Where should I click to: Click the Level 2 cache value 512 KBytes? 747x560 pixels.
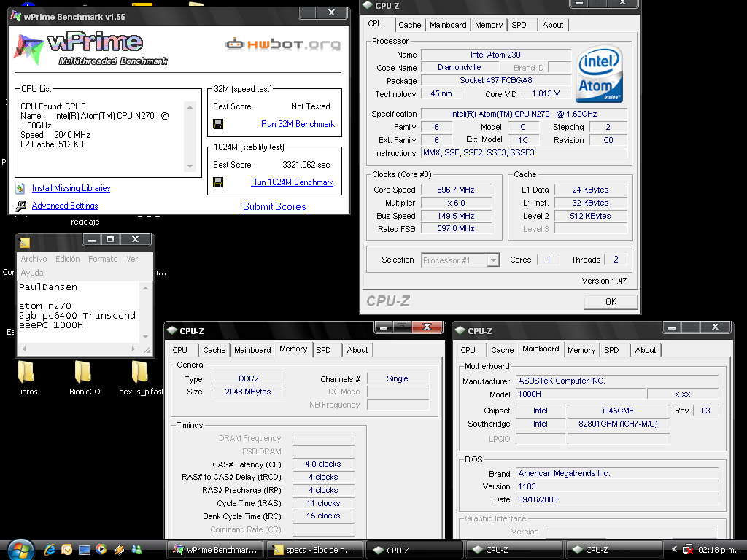(590, 216)
